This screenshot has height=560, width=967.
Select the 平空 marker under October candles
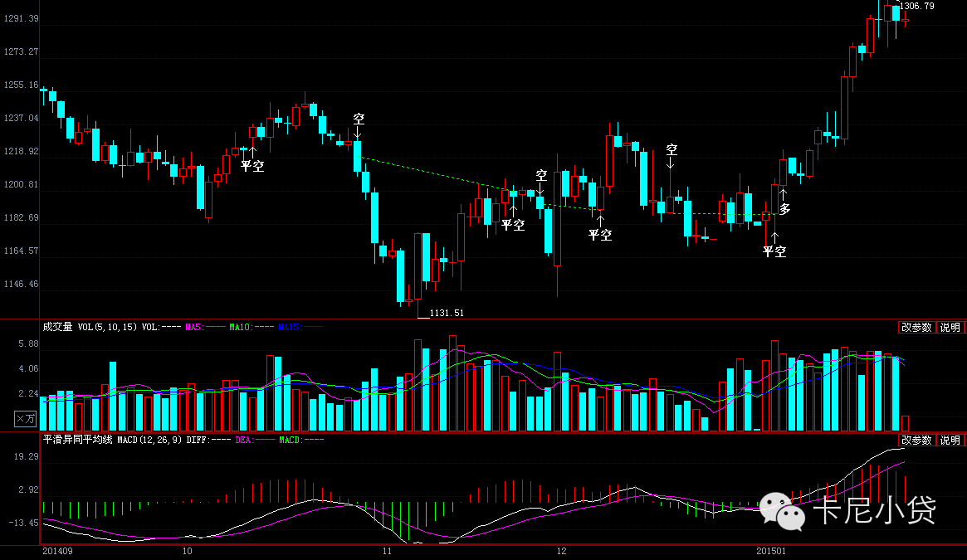click(x=252, y=166)
